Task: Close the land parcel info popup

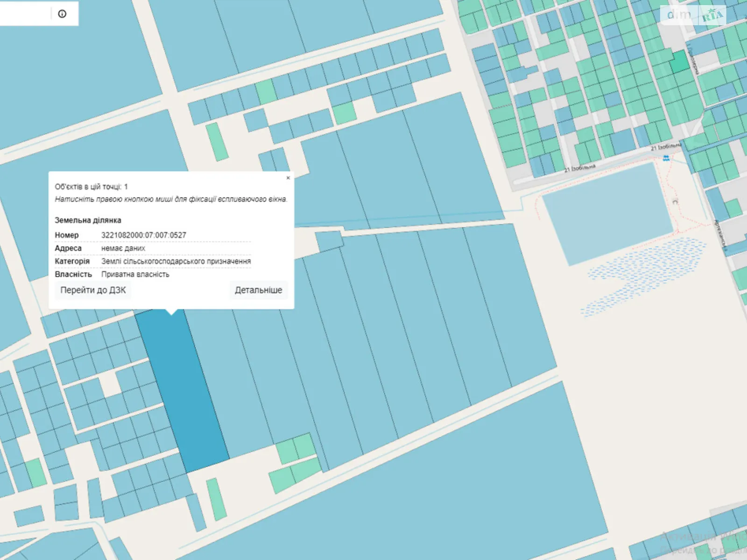Action: click(288, 178)
